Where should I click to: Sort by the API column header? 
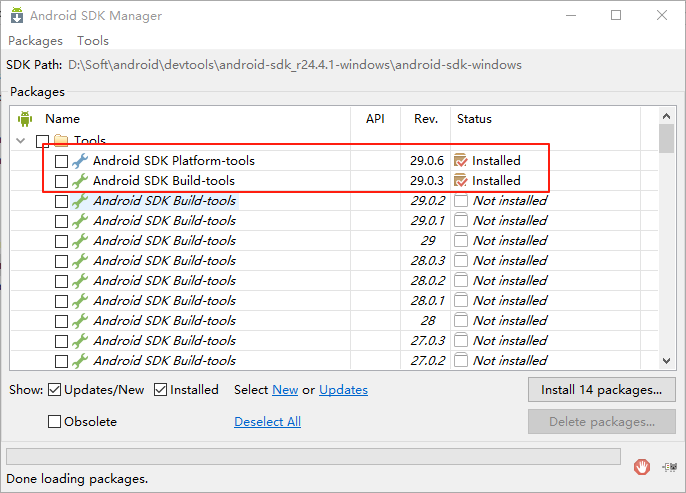tap(375, 119)
